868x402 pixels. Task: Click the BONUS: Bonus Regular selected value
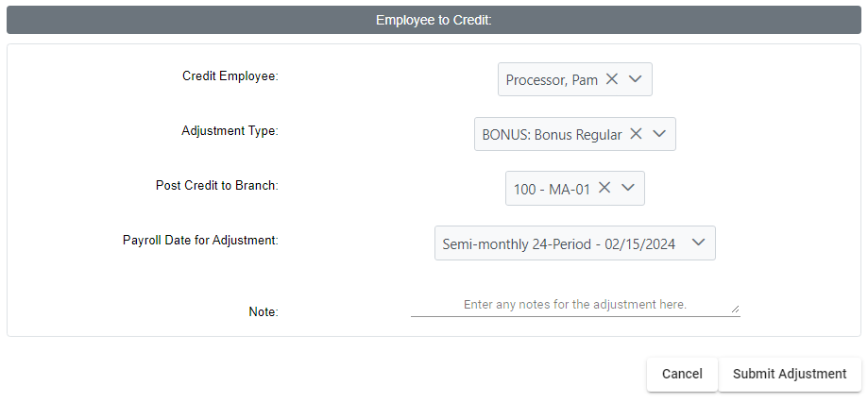(x=552, y=134)
